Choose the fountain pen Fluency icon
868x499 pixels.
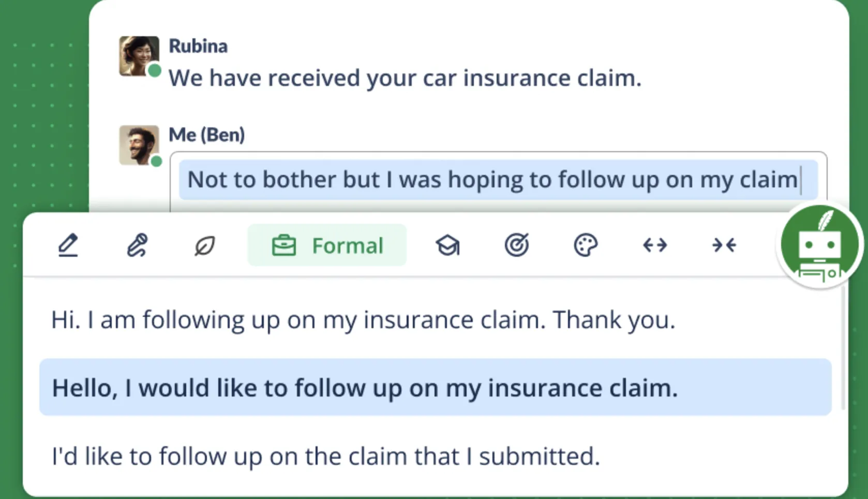[x=137, y=245]
